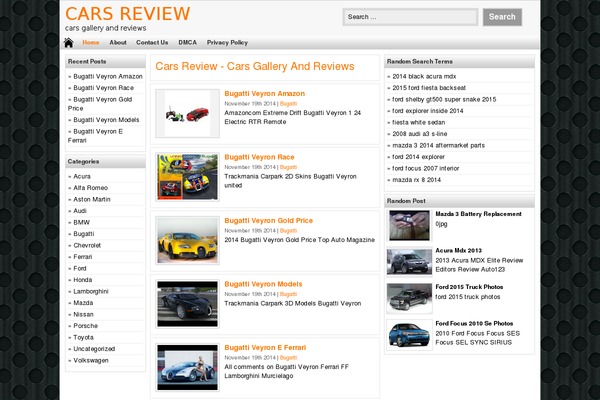Open recent post Bugatti Veyron Race in sidebar
600x400 pixels.
[x=103, y=88]
